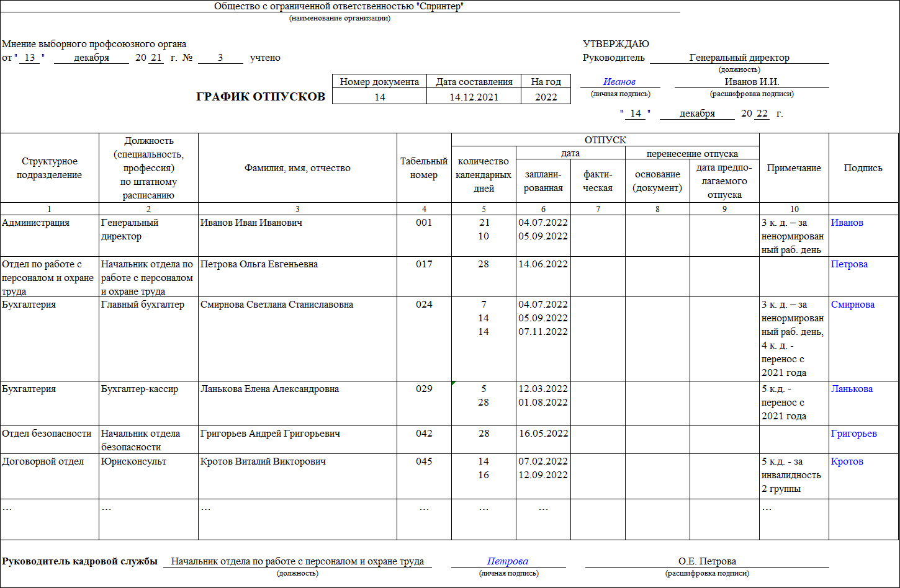The image size is (900, 588).
Task: Click the О.Е. Петрова signature transcript field
Action: tap(707, 561)
